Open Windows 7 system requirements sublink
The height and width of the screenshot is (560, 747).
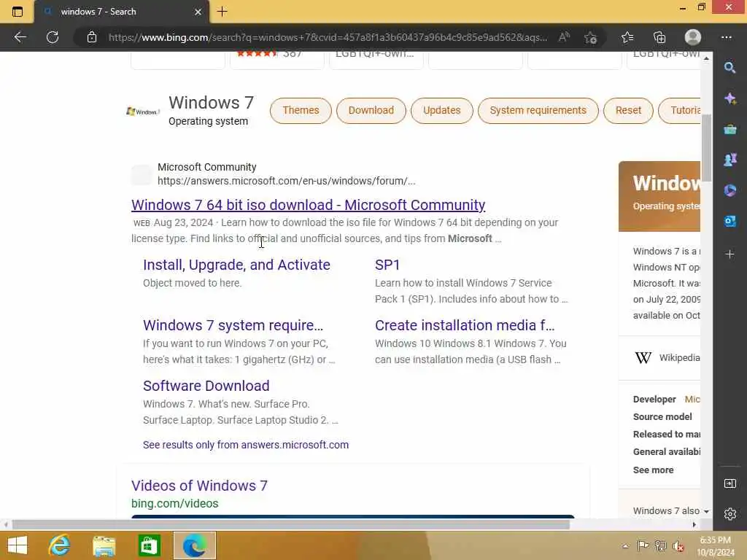(x=233, y=325)
